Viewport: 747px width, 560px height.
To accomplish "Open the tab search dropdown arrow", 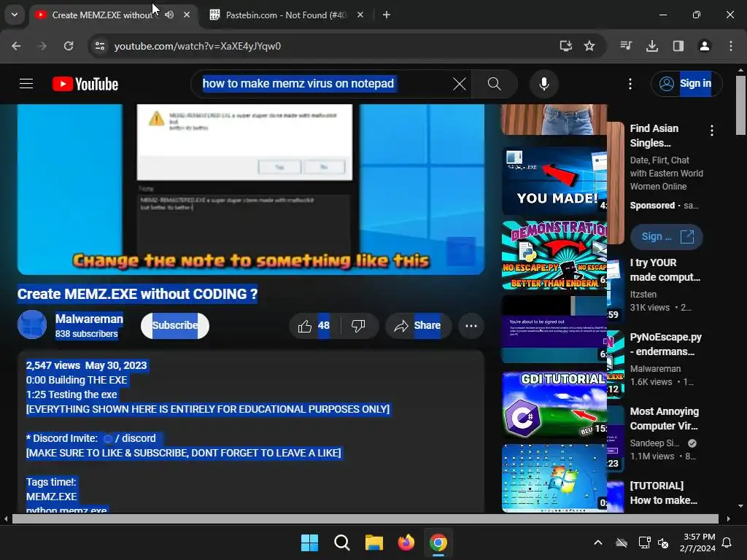I will tap(15, 15).
